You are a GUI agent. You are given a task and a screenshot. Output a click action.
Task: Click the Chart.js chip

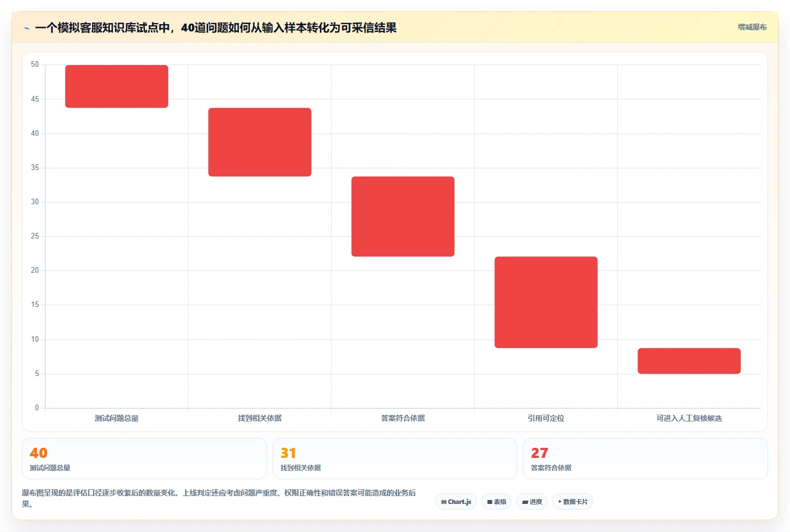point(456,502)
